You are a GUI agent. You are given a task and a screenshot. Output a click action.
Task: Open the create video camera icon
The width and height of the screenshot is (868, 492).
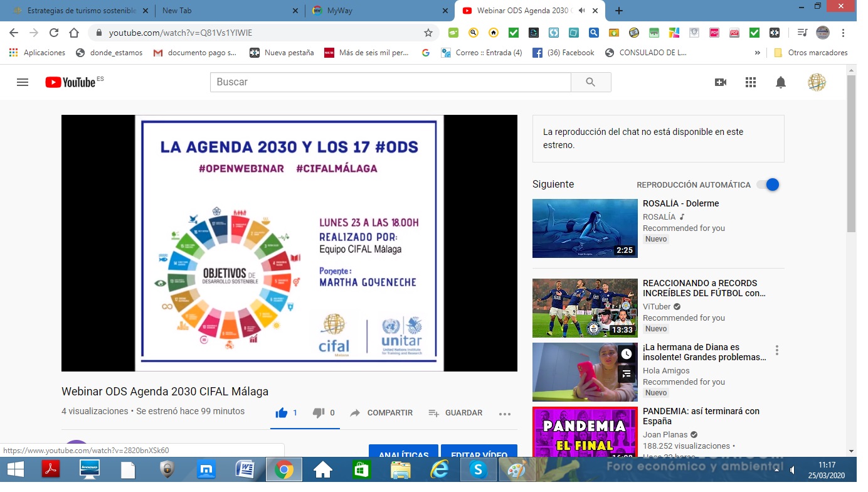pos(721,82)
